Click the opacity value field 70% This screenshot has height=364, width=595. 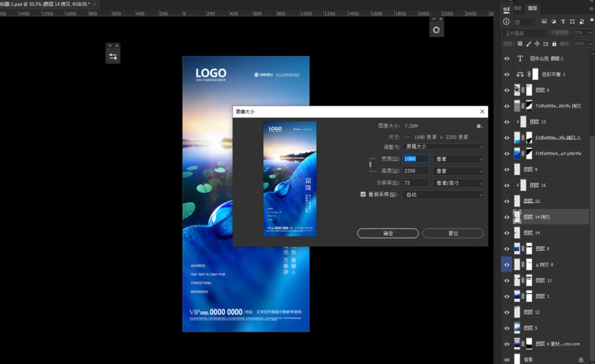point(579,33)
